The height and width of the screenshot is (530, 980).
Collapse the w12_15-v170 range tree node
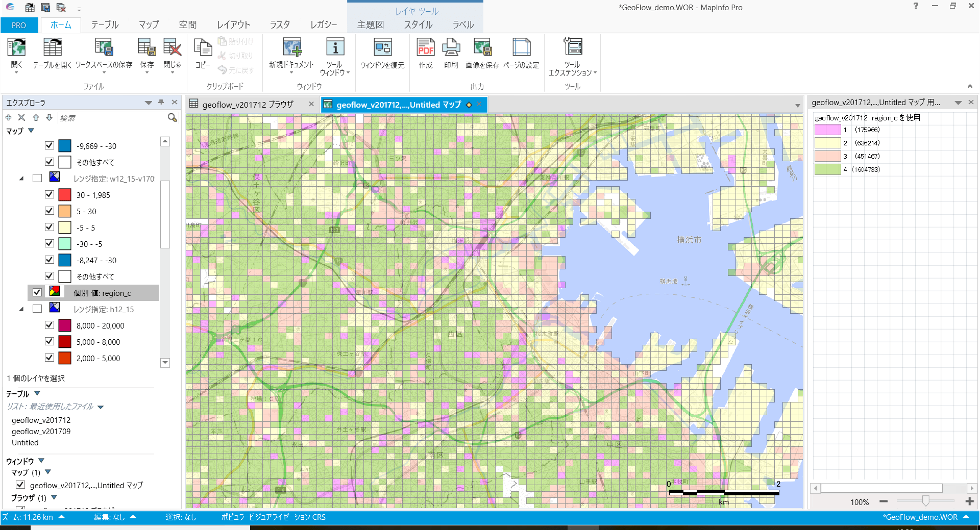tap(21, 179)
